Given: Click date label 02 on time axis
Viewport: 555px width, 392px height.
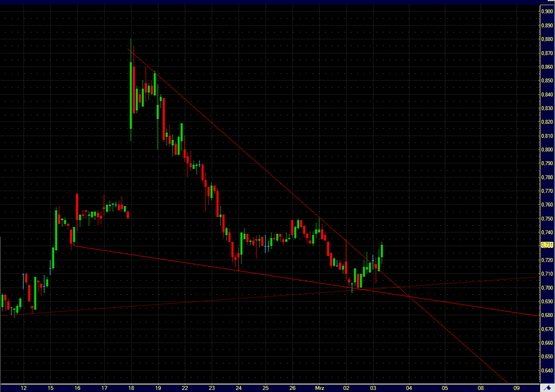Looking at the screenshot, I should (347, 388).
